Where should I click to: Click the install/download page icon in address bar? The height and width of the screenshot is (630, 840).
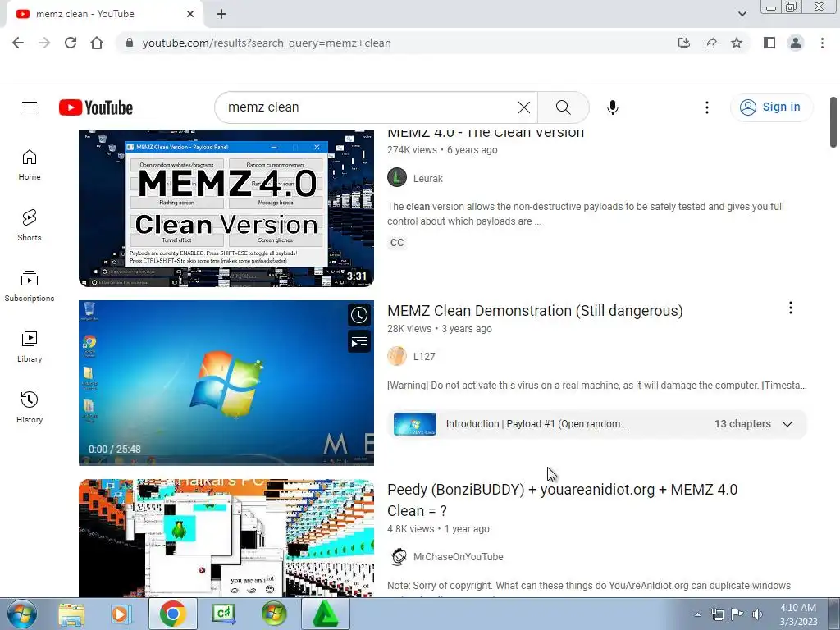click(683, 43)
